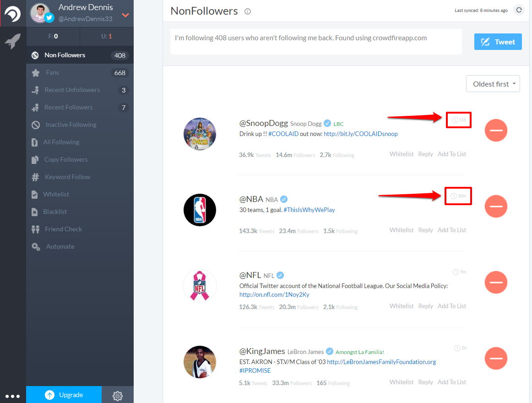532x403 pixels.
Task: Whitelist the @NFL account
Action: click(402, 306)
